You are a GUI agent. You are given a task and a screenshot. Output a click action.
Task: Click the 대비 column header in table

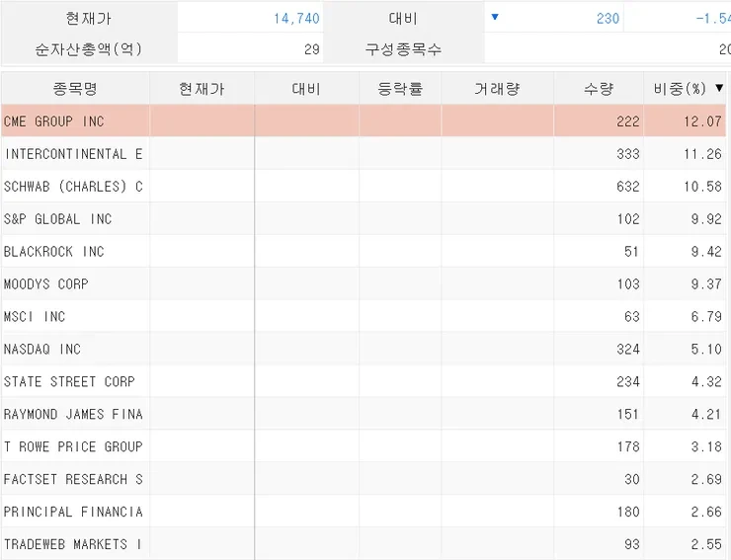306,88
